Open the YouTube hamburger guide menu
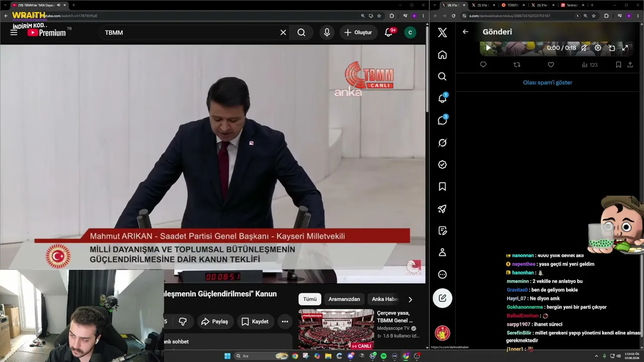 tap(14, 33)
